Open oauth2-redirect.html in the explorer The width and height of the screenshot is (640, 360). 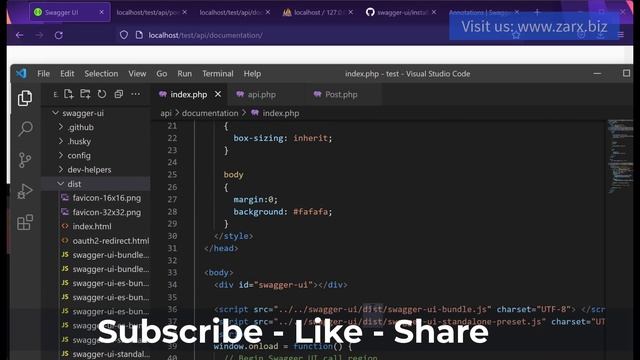coord(111,240)
